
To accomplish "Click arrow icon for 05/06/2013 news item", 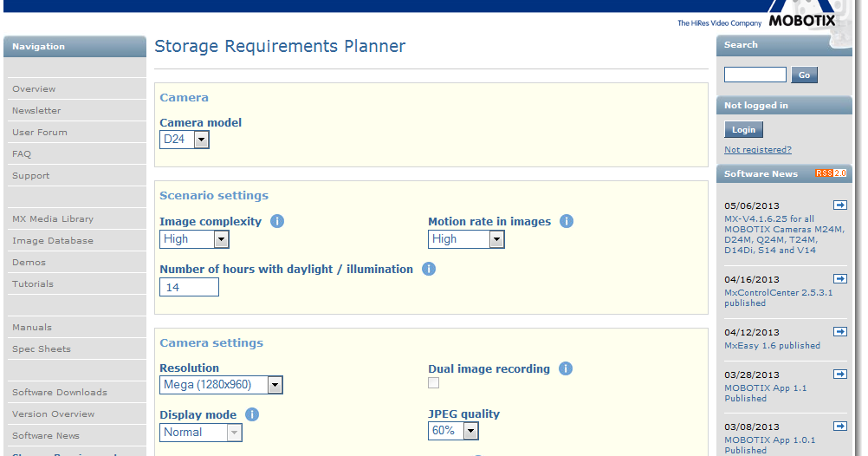I will pyautogui.click(x=839, y=205).
